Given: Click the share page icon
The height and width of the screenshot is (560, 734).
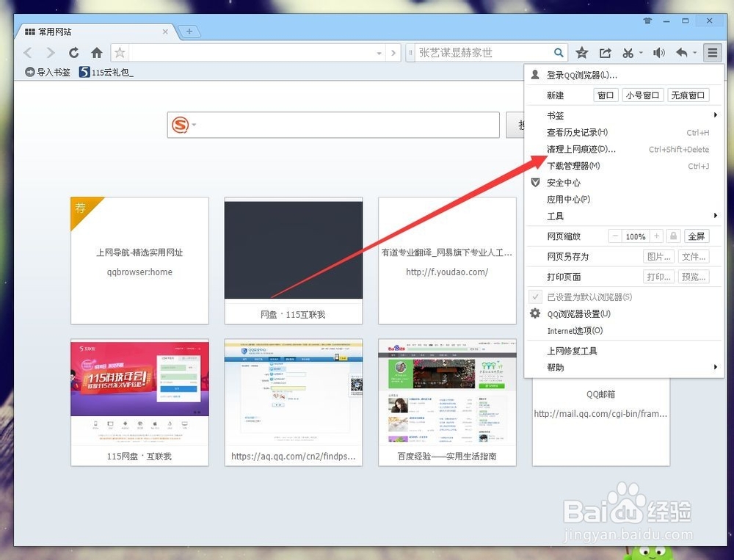Looking at the screenshot, I should [606, 53].
